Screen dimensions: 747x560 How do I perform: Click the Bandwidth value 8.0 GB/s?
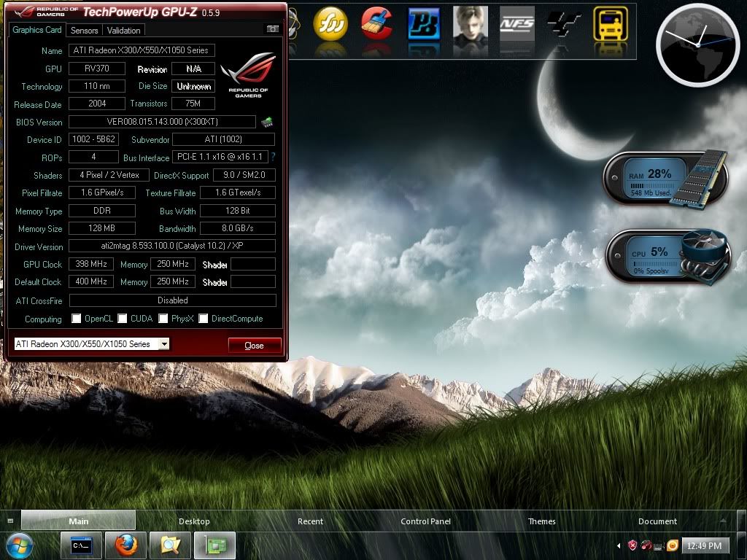238,228
